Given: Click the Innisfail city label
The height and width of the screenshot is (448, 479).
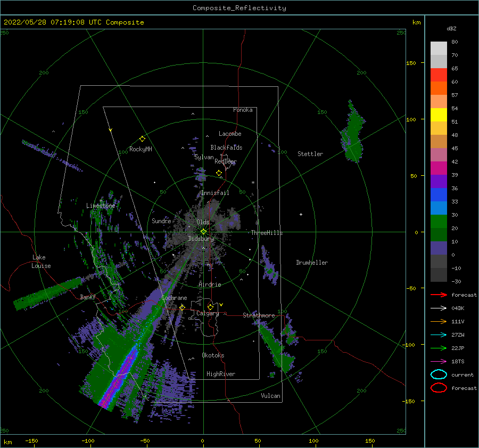Looking at the screenshot, I should point(215,193).
